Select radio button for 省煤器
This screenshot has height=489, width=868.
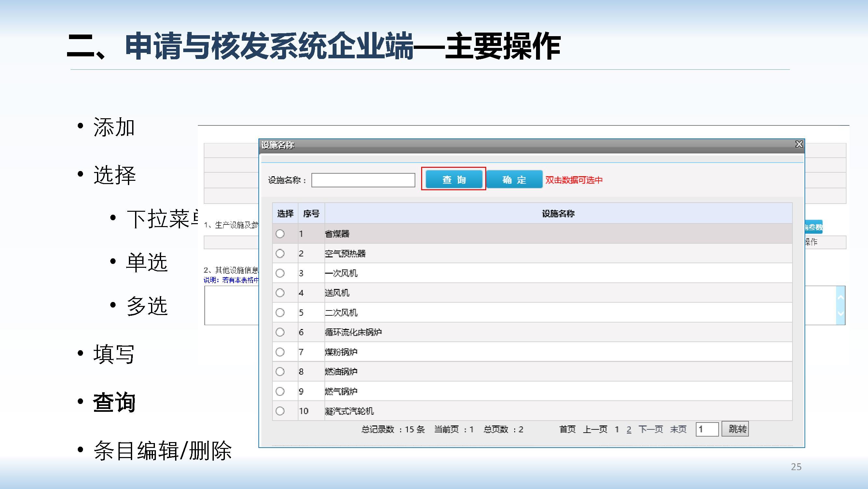[280, 234]
